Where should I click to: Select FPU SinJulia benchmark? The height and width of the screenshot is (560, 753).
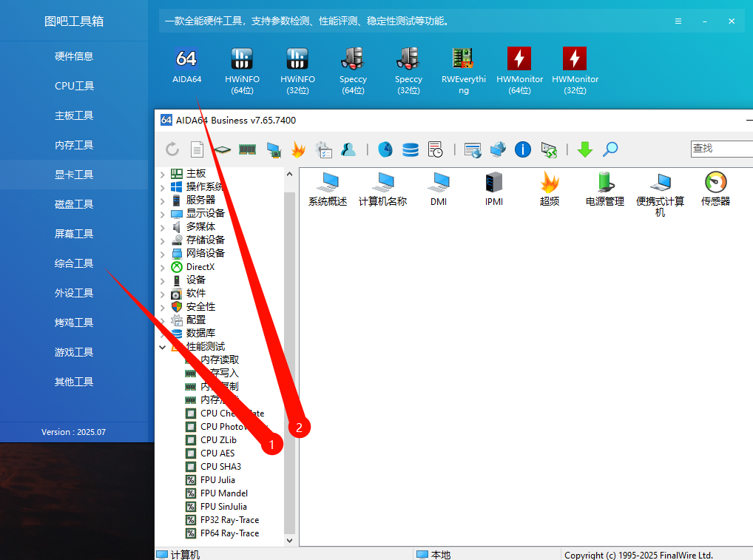(224, 507)
